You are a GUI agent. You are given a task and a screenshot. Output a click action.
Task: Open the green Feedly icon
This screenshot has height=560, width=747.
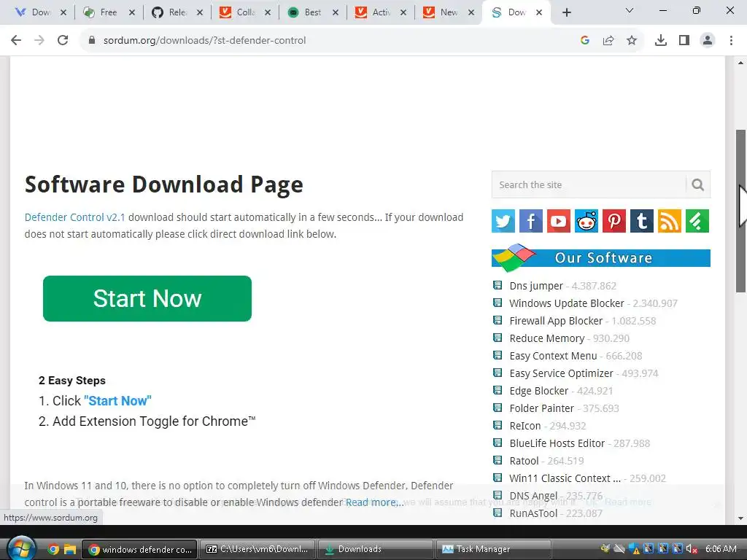[x=697, y=221]
